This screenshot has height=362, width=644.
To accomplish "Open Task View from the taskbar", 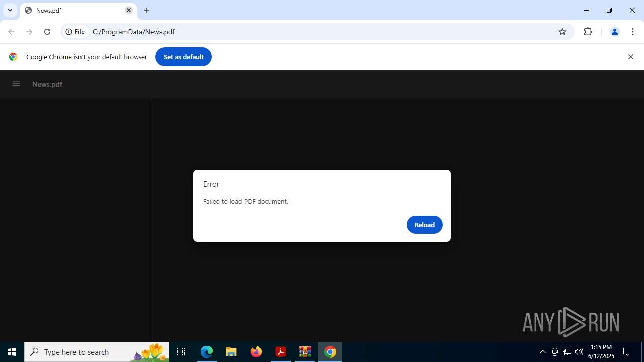I will coord(181,352).
